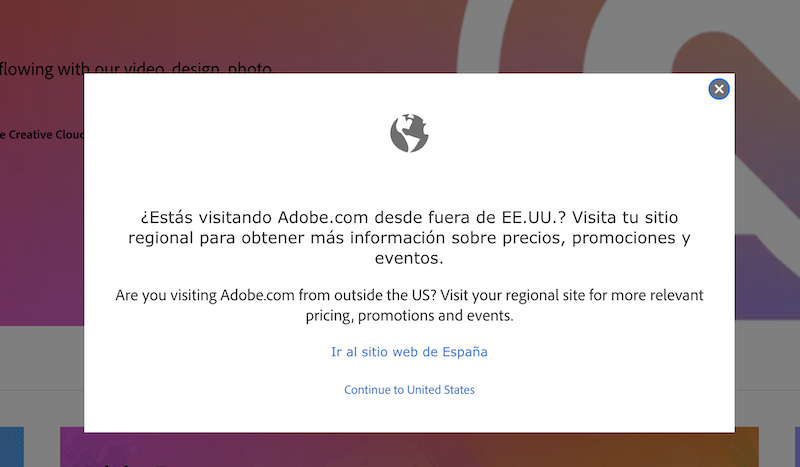Click the 'flowing with our video, design' background text
Viewport: 800px width, 467px height.
(136, 68)
